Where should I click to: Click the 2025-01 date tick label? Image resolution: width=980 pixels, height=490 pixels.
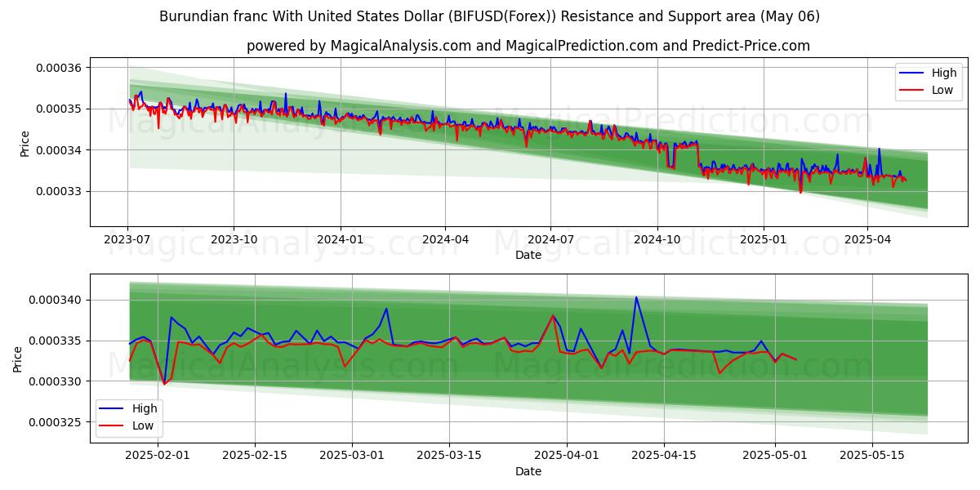[x=764, y=241]
